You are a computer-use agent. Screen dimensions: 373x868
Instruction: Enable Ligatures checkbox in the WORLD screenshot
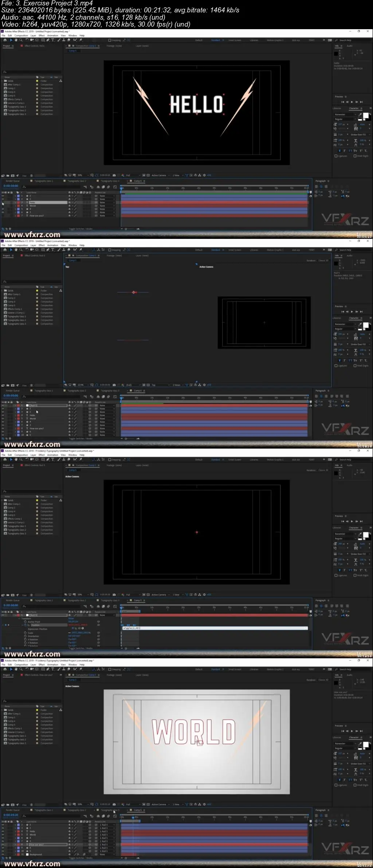click(x=336, y=785)
